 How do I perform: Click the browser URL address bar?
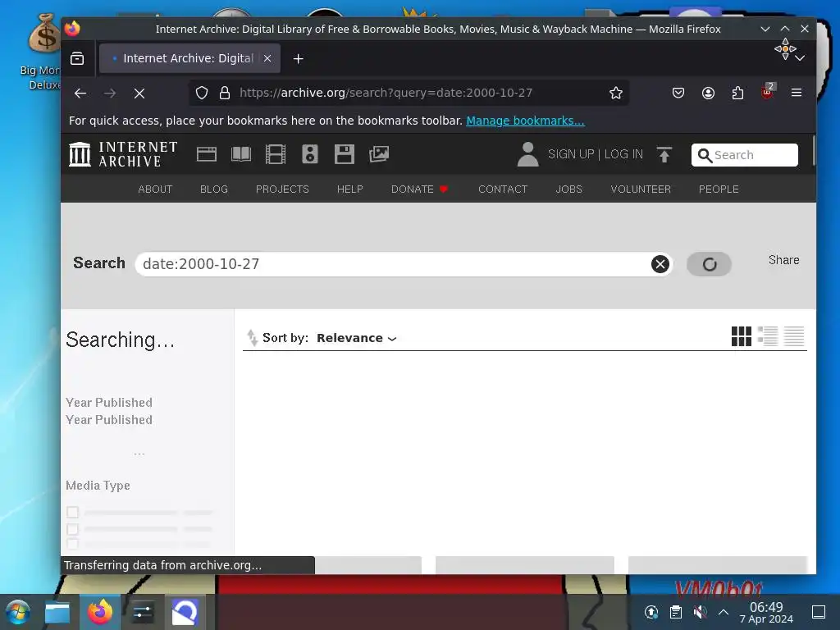click(410, 93)
